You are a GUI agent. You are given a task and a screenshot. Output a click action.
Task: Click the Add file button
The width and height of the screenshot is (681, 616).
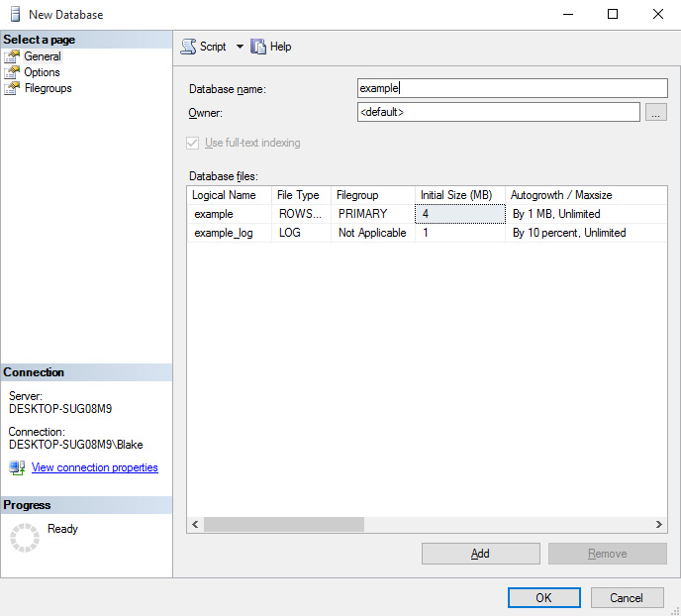click(480, 554)
